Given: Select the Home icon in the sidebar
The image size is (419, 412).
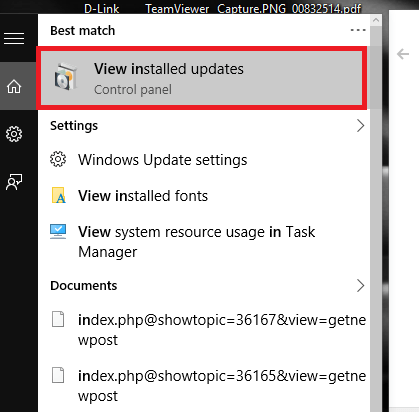Looking at the screenshot, I should (14, 87).
